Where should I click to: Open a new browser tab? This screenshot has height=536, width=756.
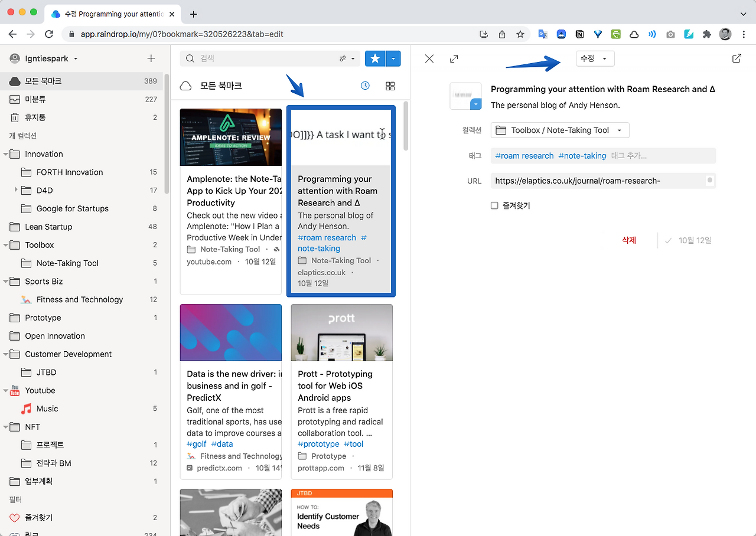point(193,14)
